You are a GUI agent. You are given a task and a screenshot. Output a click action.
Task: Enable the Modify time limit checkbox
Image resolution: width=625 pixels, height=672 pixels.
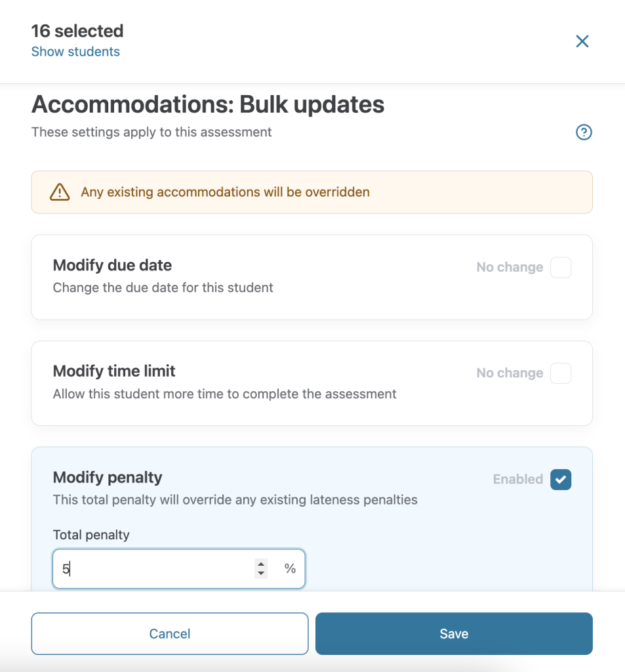560,373
